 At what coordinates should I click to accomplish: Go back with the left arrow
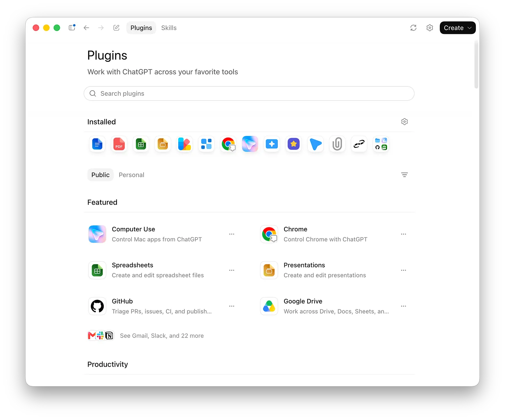[86, 28]
